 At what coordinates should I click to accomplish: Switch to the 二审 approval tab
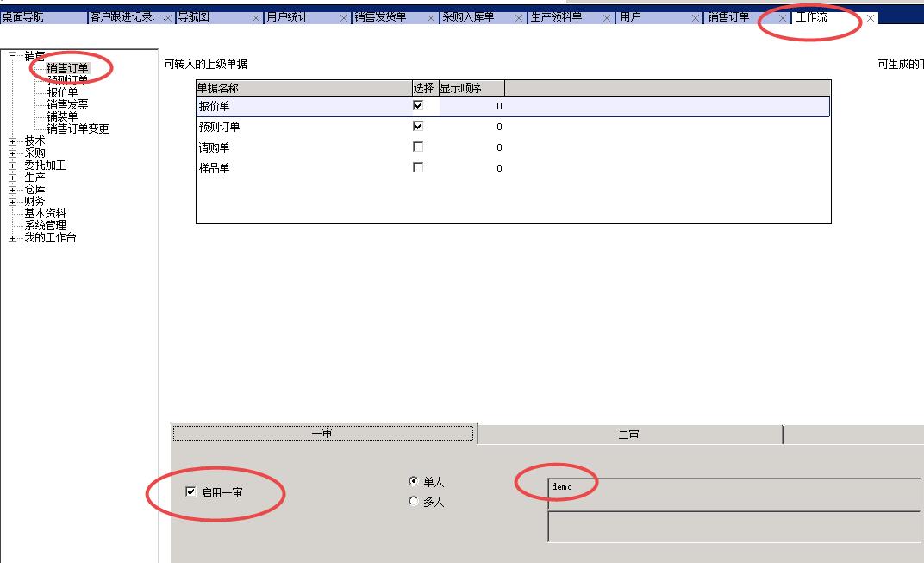629,434
